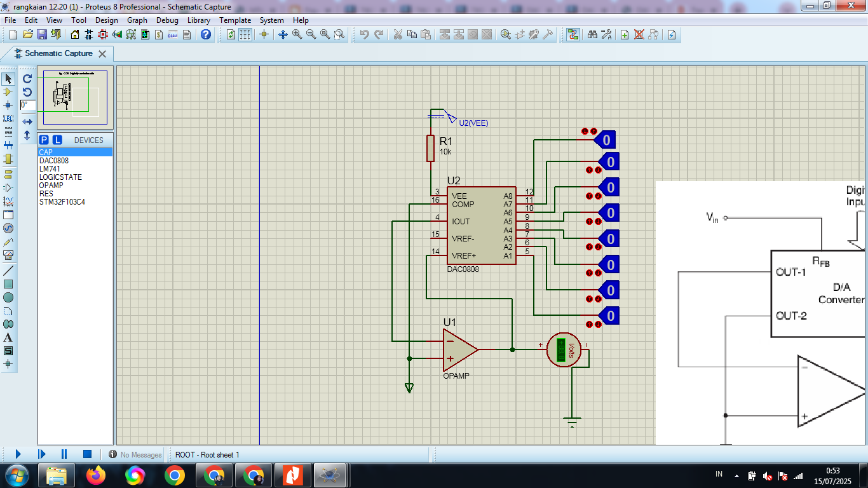Zoom out with the magnifier minus icon
The image size is (868, 488).
pyautogui.click(x=311, y=34)
